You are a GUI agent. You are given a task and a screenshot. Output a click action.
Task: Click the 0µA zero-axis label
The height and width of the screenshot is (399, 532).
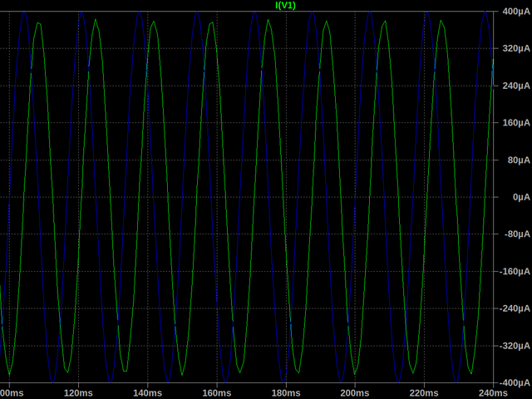[520, 198]
